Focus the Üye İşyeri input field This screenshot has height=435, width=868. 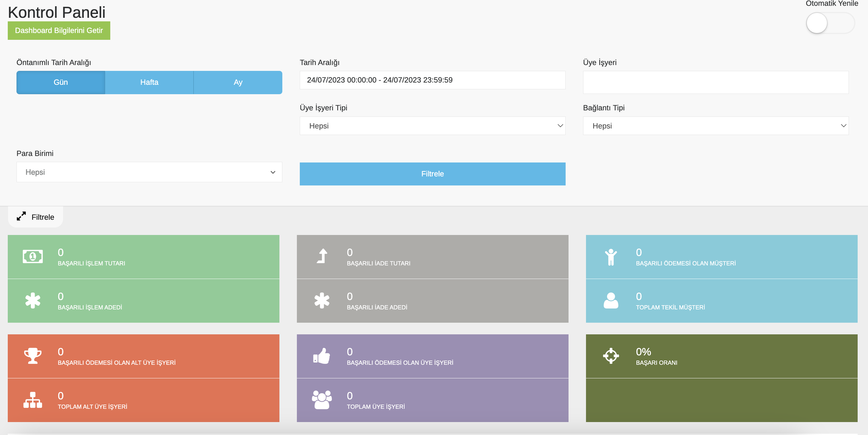coord(715,82)
